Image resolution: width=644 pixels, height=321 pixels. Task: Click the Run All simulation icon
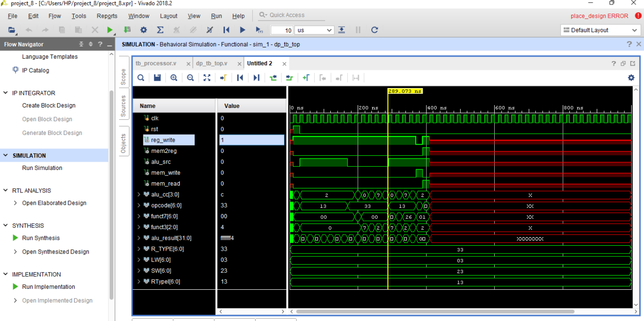[242, 30]
